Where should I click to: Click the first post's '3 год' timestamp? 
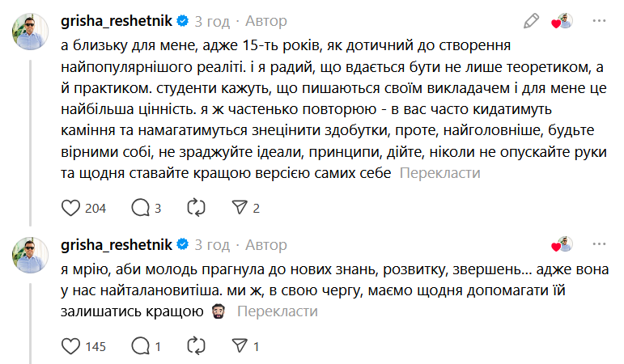[x=213, y=21]
